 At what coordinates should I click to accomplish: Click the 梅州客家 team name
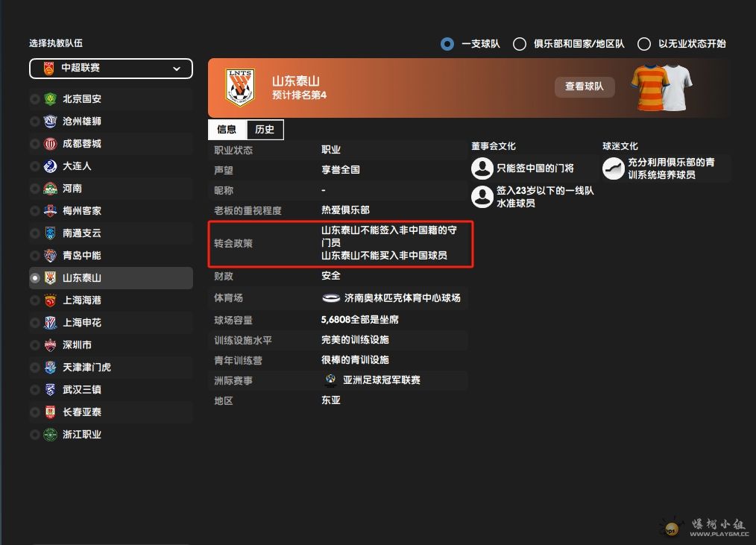click(x=82, y=211)
